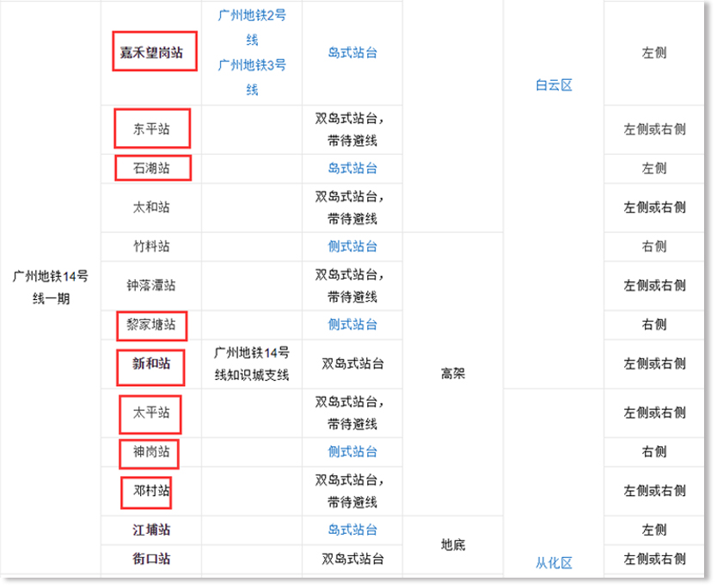Open 岛式站台 link in 江埔站 row

coord(352,530)
